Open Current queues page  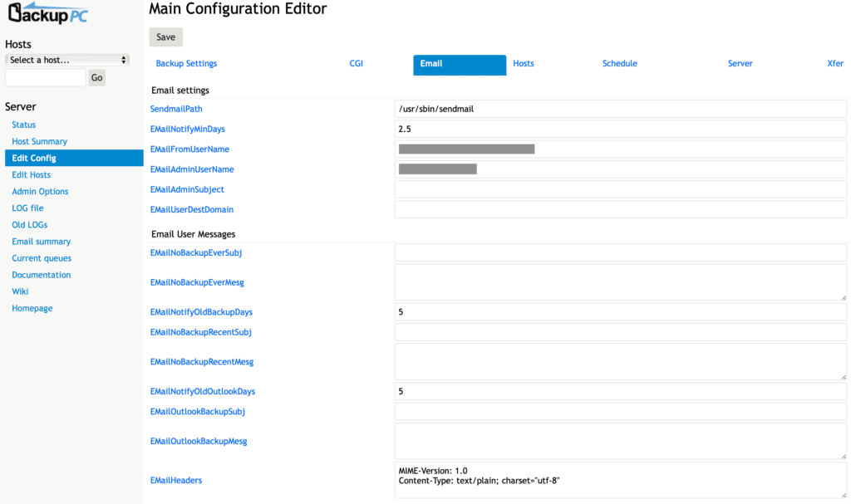click(42, 258)
